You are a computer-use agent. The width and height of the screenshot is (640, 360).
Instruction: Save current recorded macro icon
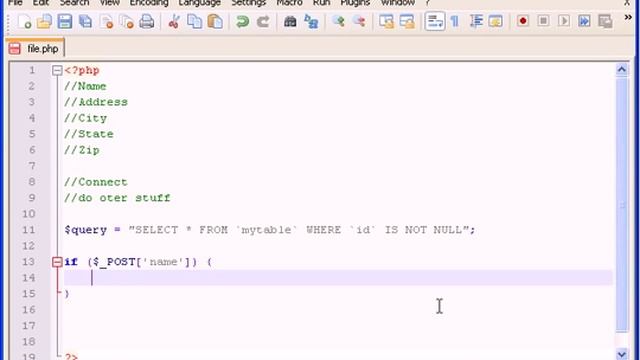tap(605, 21)
